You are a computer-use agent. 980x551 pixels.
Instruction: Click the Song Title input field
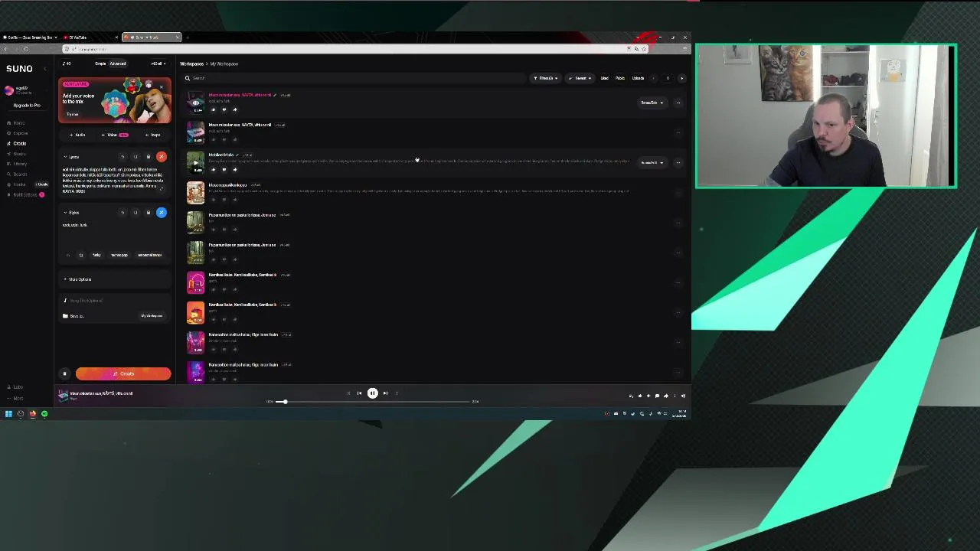[115, 300]
